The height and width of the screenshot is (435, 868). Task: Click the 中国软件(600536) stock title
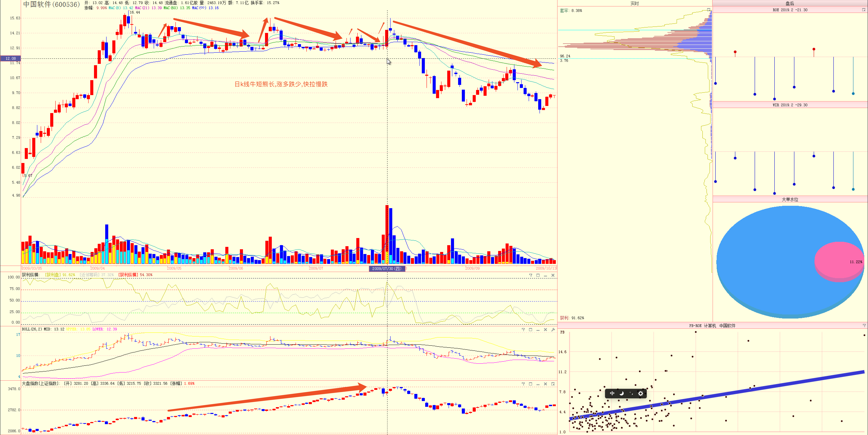pyautogui.click(x=51, y=4)
